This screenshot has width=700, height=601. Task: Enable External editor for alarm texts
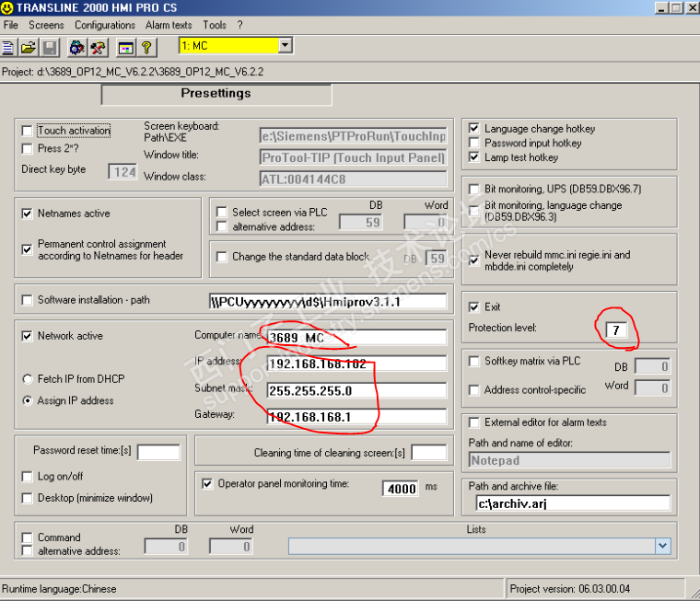point(474,422)
